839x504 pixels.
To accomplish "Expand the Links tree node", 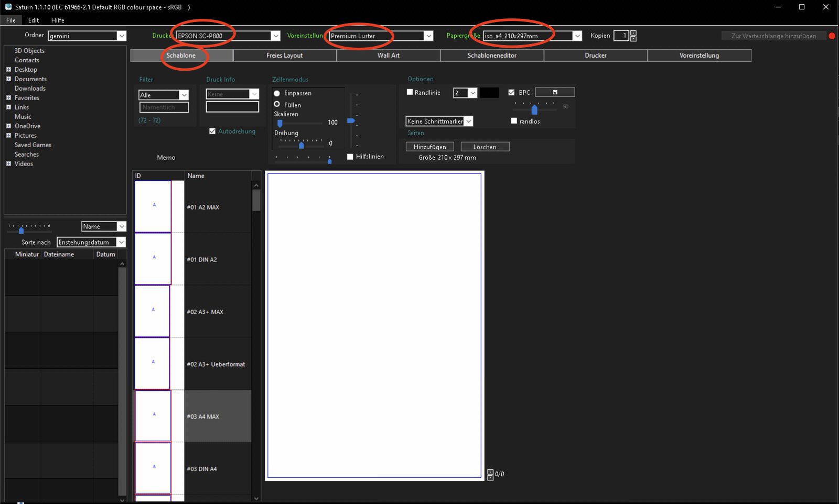I will pyautogui.click(x=8, y=107).
